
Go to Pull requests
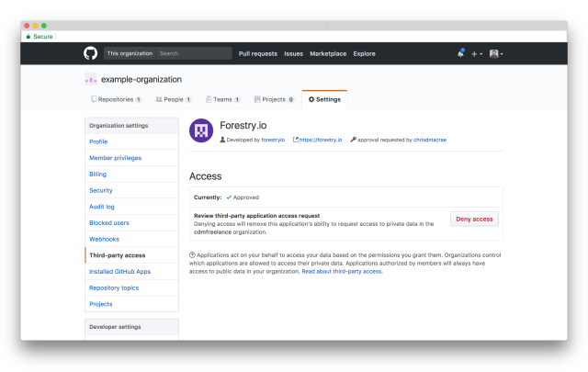coord(258,53)
